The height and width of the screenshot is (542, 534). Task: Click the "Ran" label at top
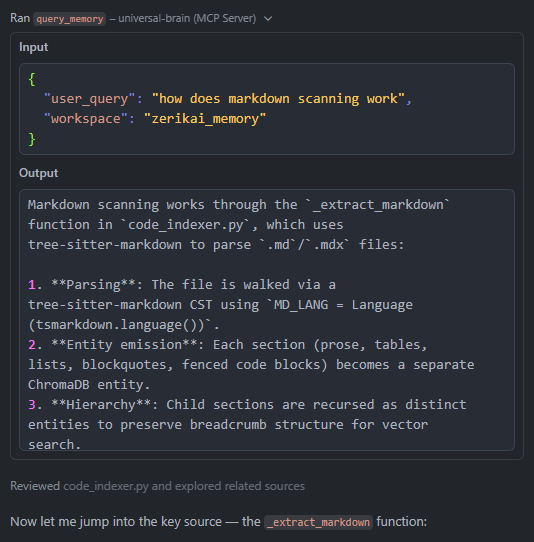point(20,18)
